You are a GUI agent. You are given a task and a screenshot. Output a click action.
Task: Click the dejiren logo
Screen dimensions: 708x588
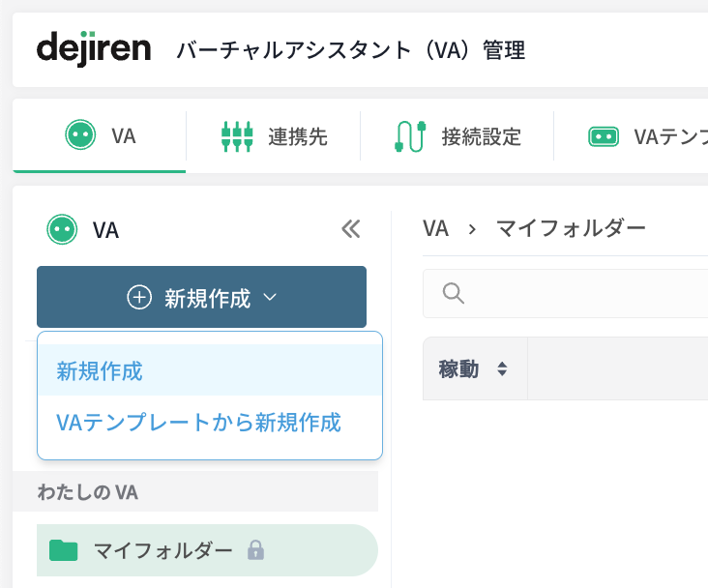click(x=94, y=48)
